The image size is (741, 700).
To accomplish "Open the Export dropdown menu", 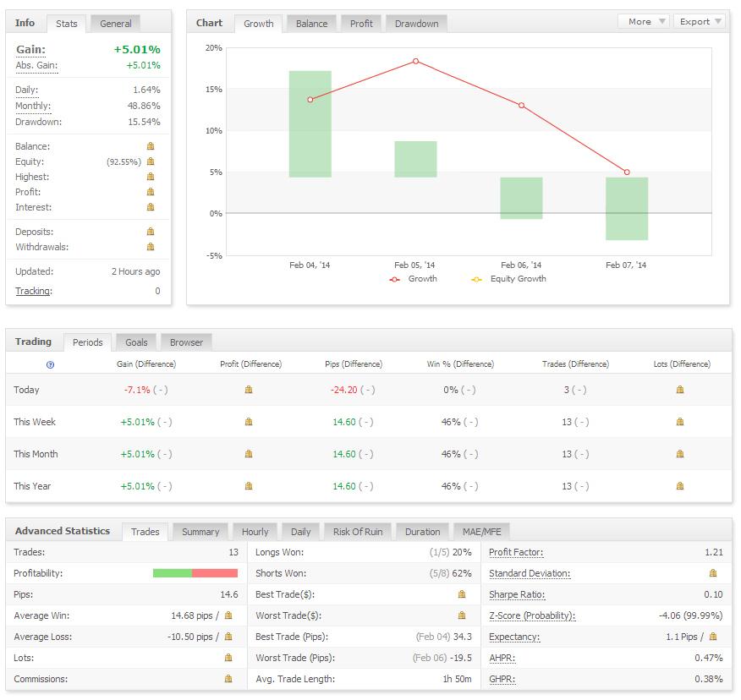I will (x=699, y=22).
